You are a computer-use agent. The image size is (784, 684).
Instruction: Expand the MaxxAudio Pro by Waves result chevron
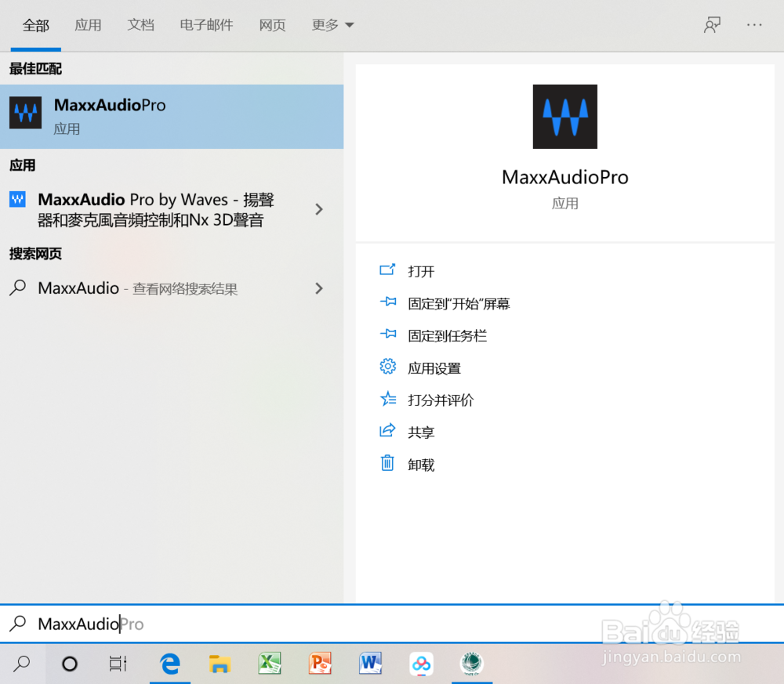point(318,209)
